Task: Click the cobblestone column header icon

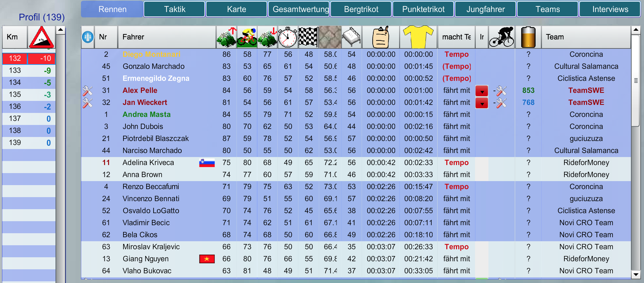Action: tap(330, 37)
